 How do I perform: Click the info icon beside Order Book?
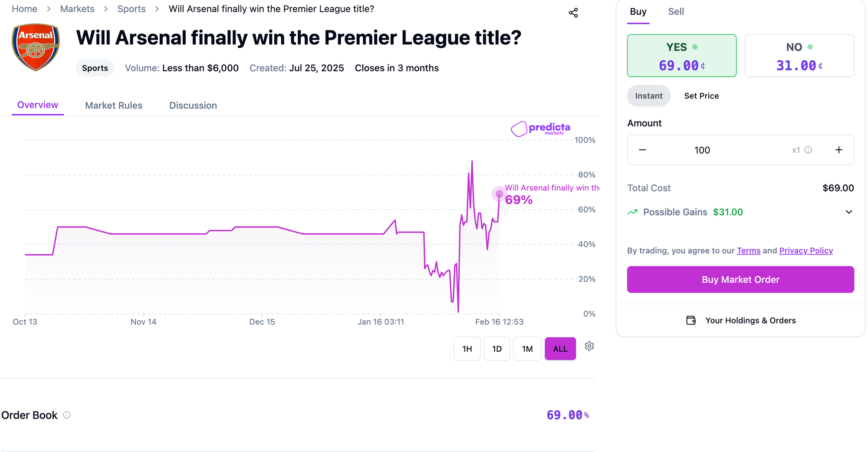pos(66,415)
